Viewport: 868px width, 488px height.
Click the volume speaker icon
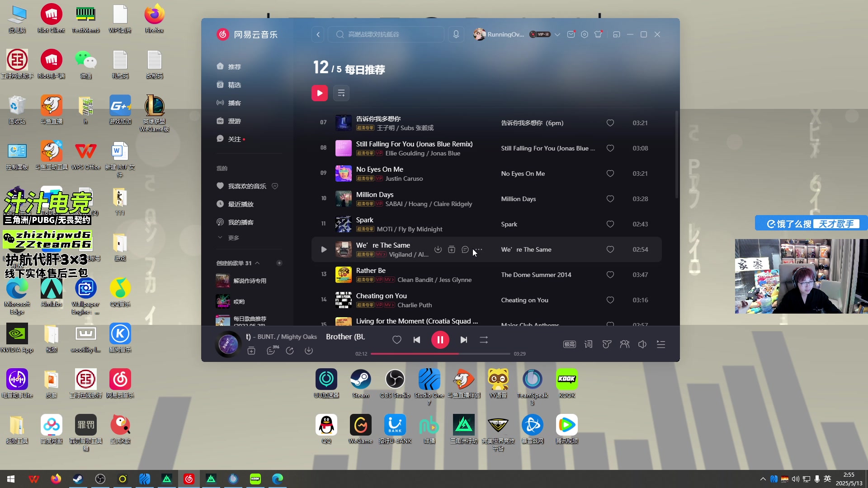[x=642, y=344]
